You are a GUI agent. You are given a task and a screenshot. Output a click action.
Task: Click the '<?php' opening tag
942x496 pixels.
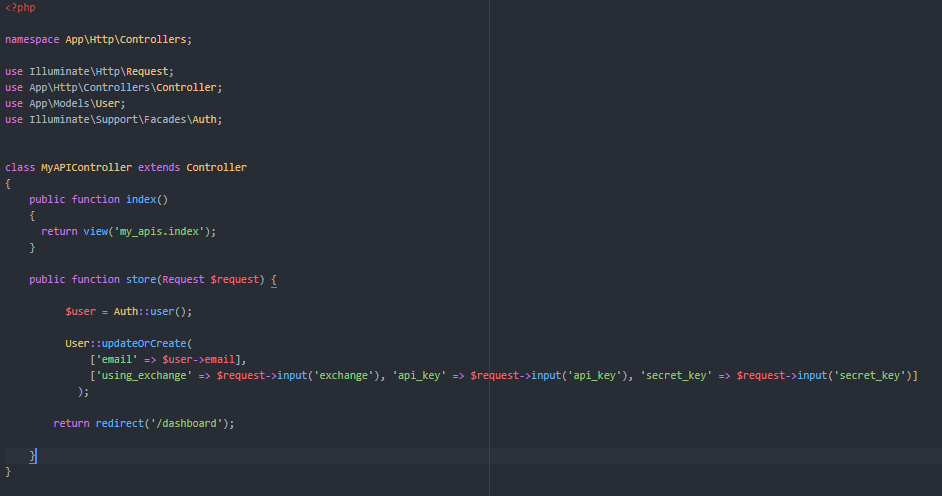(20, 7)
